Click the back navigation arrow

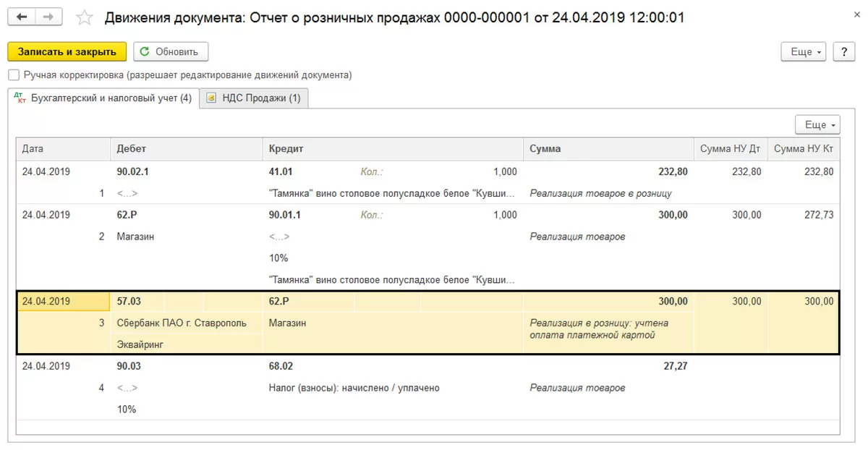tap(22, 17)
